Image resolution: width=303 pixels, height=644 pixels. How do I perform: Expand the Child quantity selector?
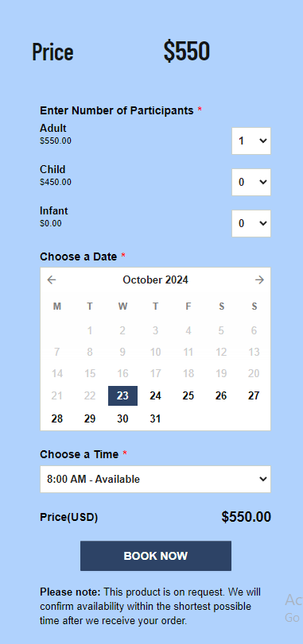251,182
